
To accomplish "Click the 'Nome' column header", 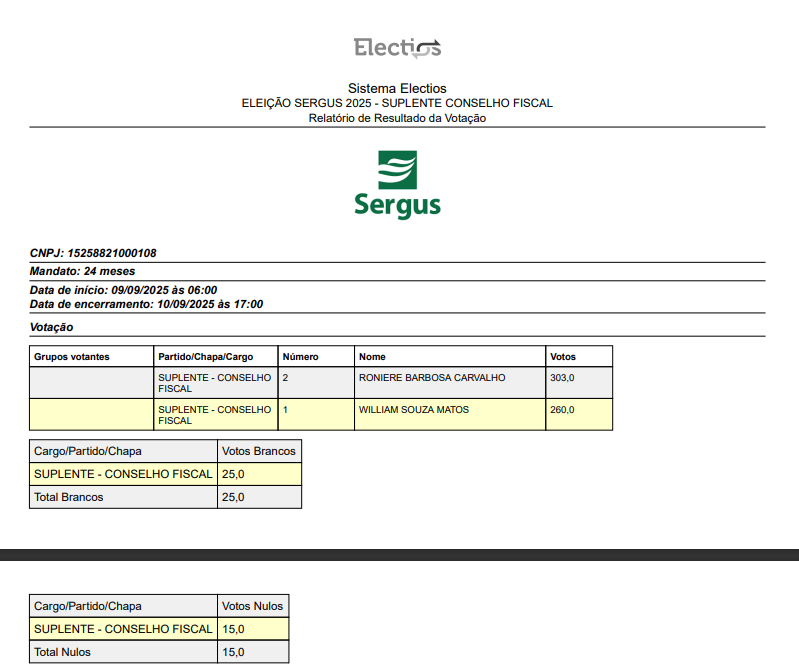I will [x=450, y=357].
